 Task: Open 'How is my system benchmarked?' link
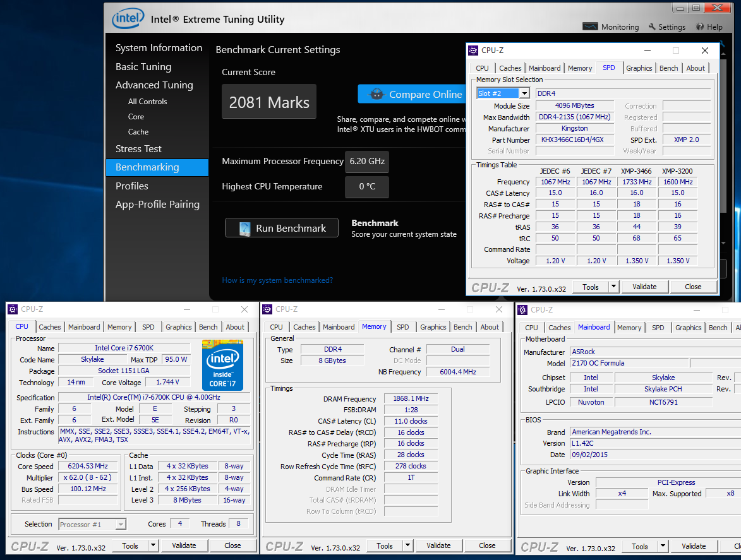pos(277,280)
